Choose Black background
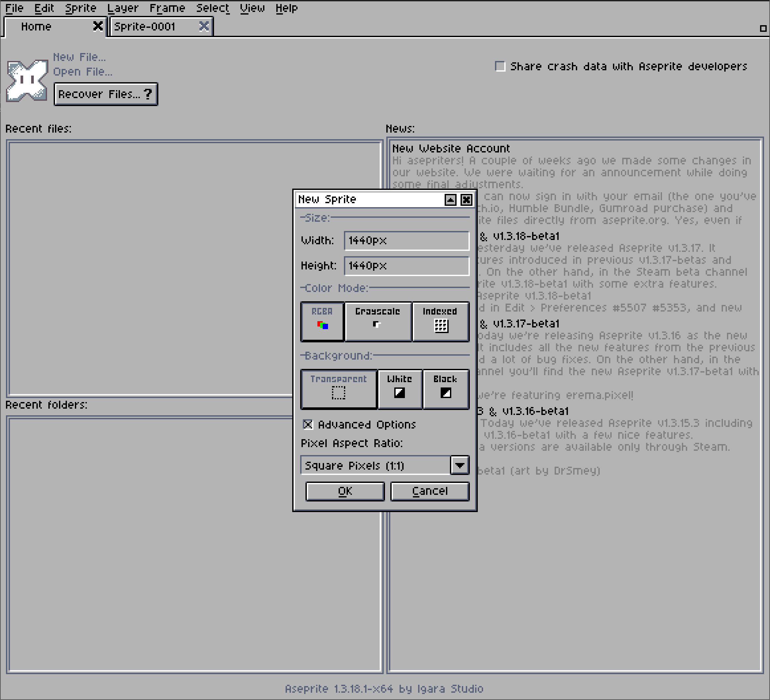The image size is (770, 700). (x=446, y=389)
